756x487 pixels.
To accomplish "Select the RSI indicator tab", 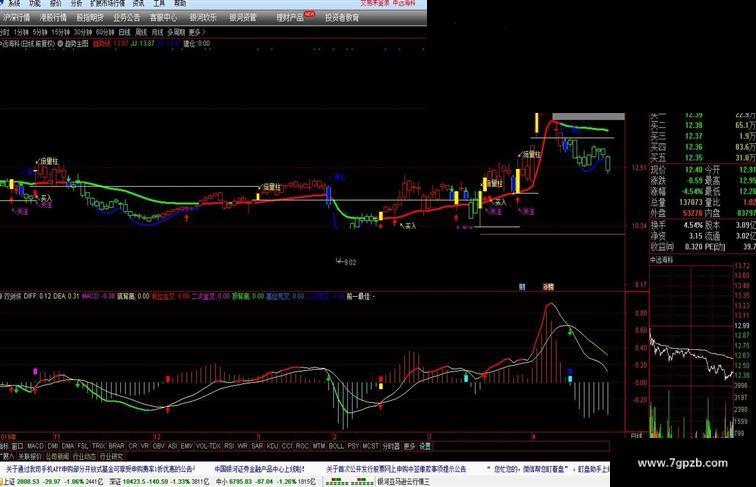I will click(229, 446).
